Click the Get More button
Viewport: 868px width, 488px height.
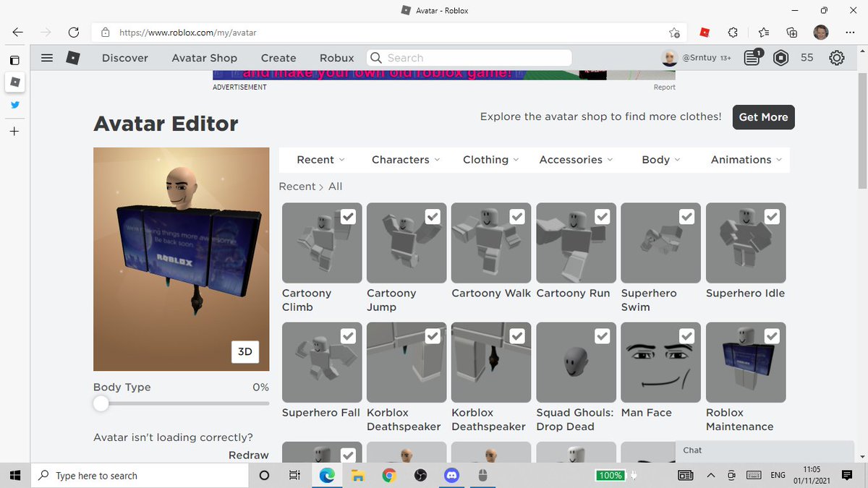coord(763,117)
